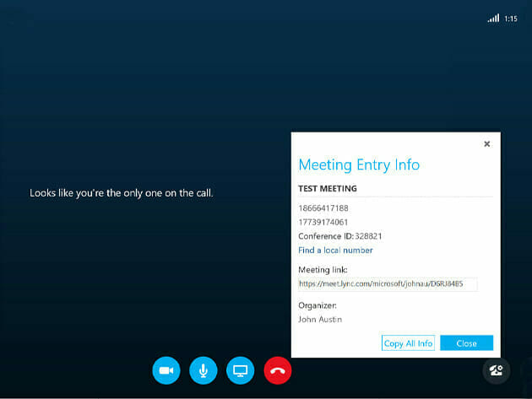Click the Meeting Entry Info heading
532x399 pixels.
coord(359,165)
